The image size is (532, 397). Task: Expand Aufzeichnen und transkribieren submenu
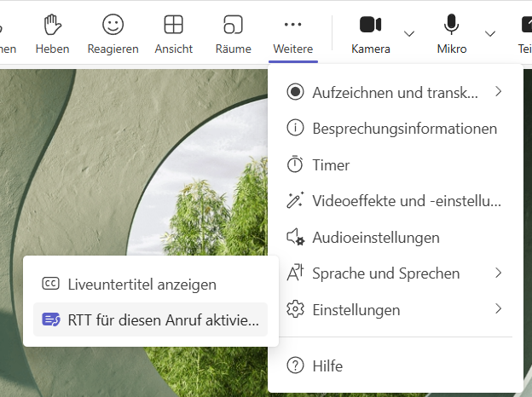pyautogui.click(x=395, y=92)
